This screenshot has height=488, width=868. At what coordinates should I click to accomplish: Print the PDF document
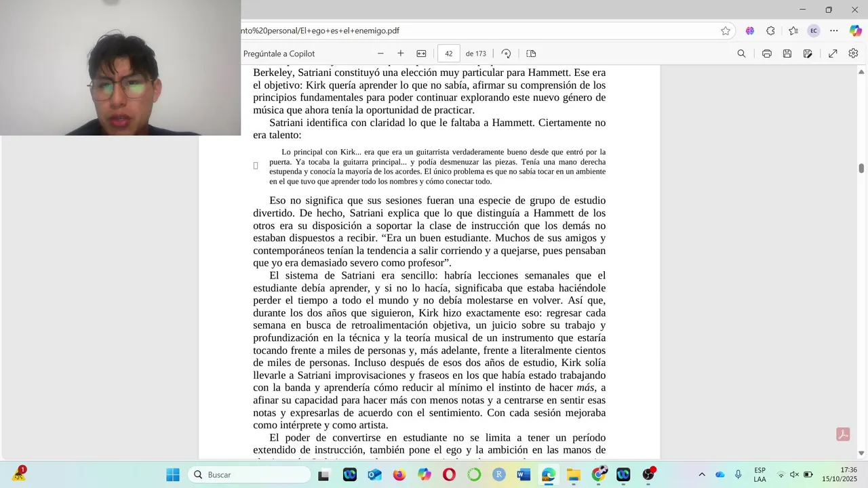click(766, 54)
